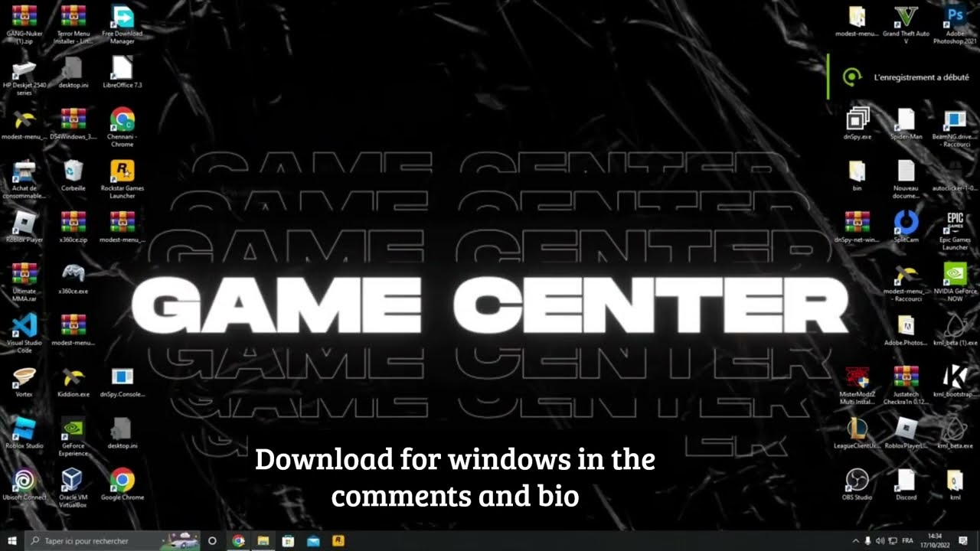The height and width of the screenshot is (551, 980).
Task: Open the dnSpy-net-win archive
Action: click(857, 227)
